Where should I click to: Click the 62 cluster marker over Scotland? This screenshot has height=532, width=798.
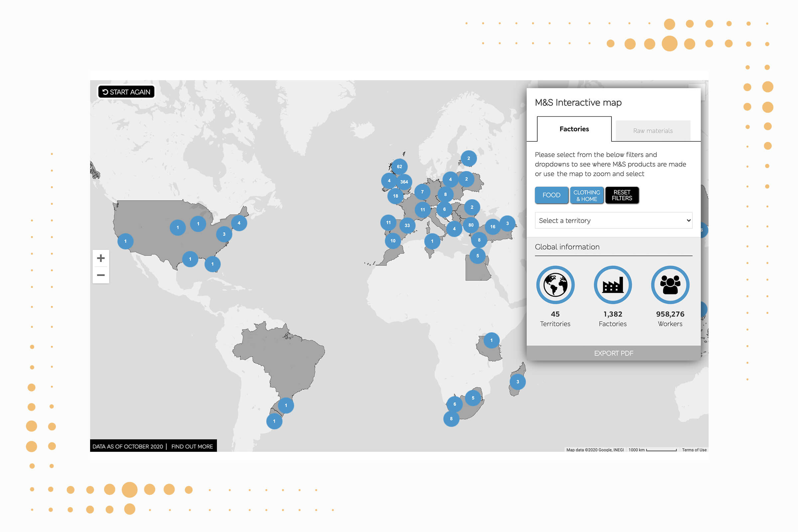[399, 167]
